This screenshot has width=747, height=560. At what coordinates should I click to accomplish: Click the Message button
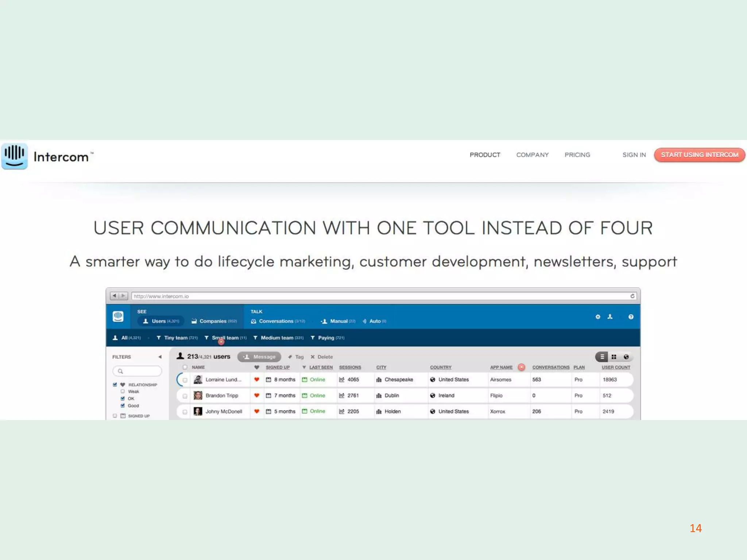pos(259,357)
